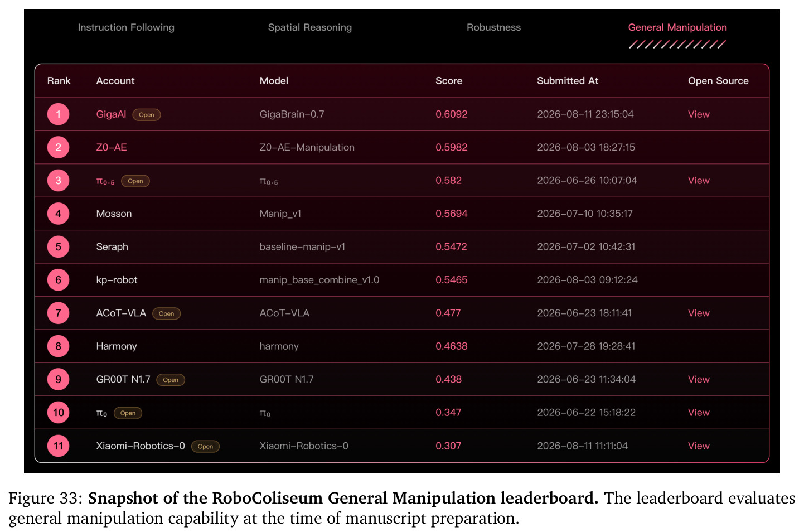Click the Score column header

click(x=449, y=81)
